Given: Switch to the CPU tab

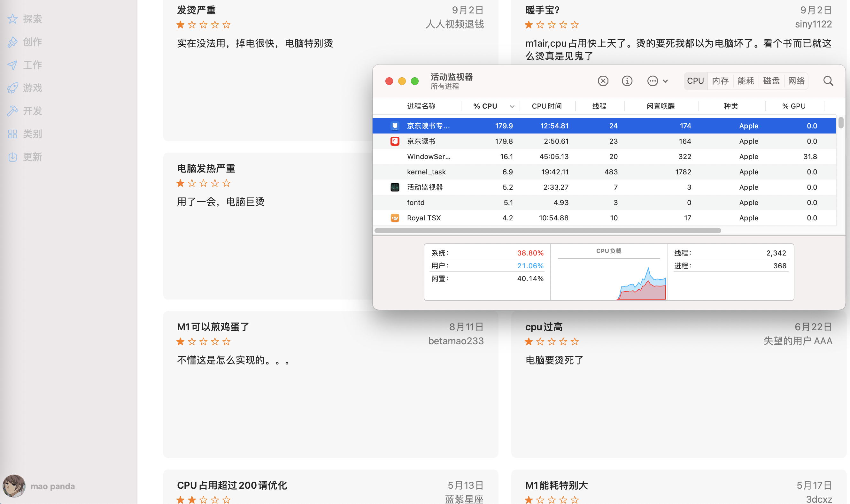Looking at the screenshot, I should click(x=695, y=81).
